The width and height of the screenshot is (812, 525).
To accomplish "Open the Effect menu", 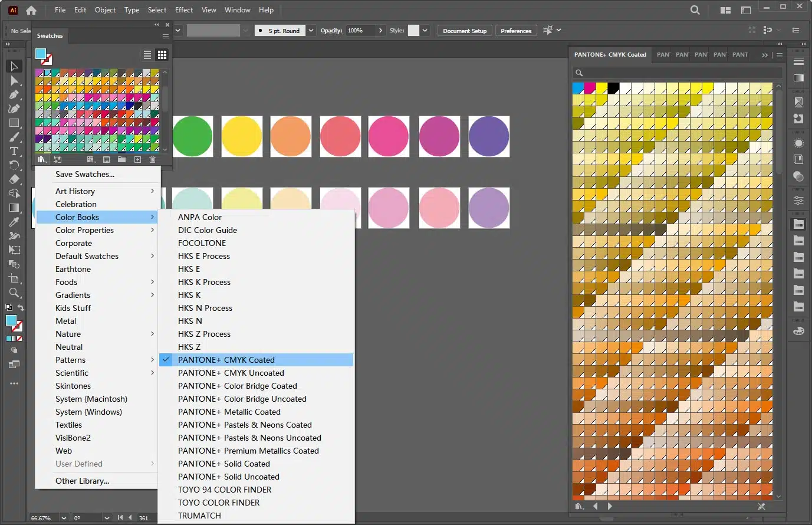I will click(184, 10).
